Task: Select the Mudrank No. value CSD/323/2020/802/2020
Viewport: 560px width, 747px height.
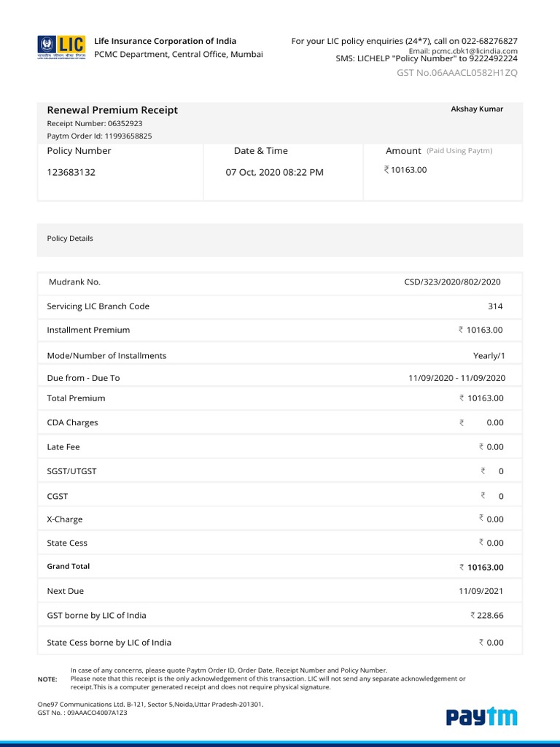Action: [452, 282]
